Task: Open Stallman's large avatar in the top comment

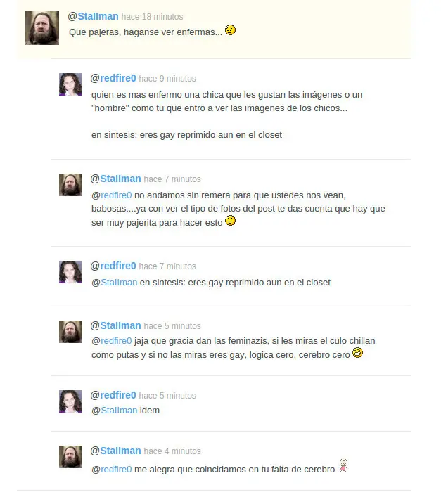Action: (42, 28)
